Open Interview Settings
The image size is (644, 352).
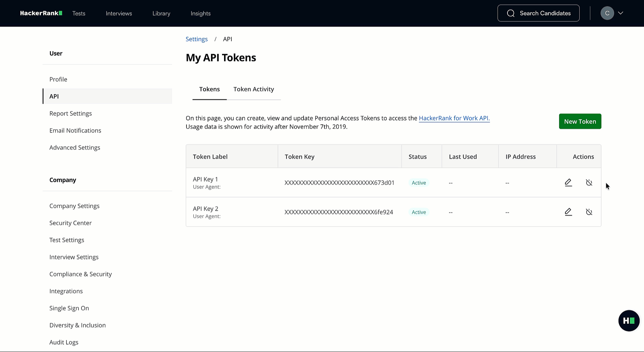[74, 257]
